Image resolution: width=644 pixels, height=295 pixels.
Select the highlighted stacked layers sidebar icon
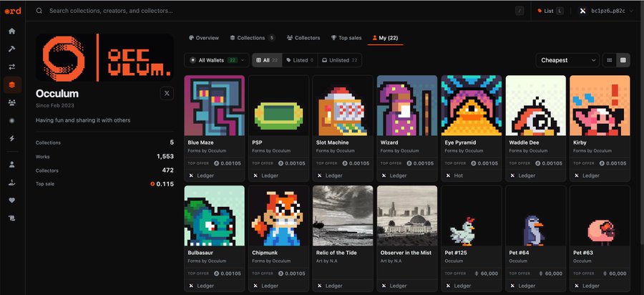point(12,84)
